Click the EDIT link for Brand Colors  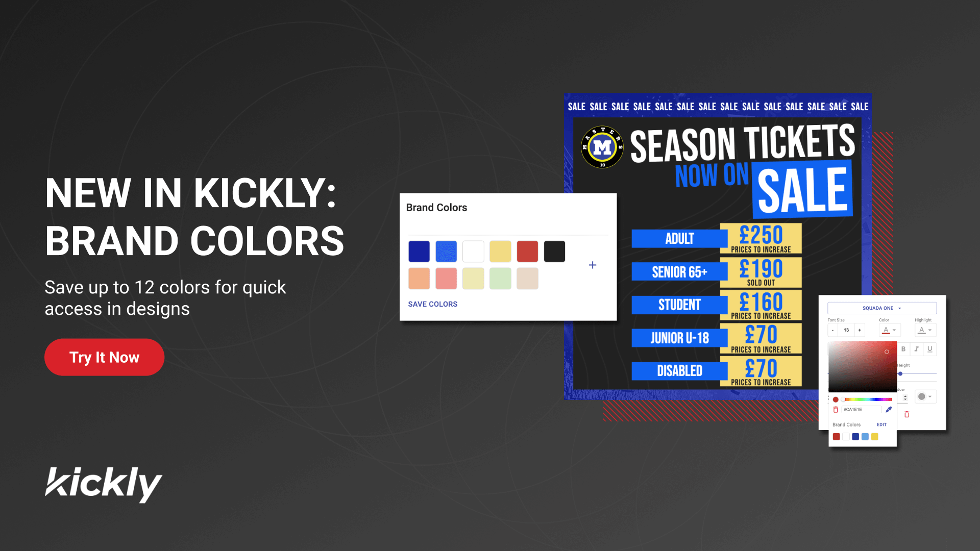pos(881,424)
